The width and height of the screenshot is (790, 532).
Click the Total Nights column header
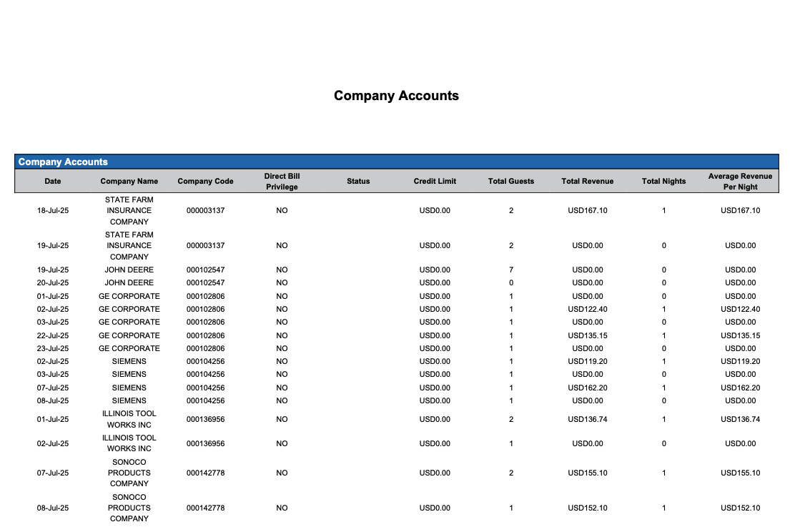663,182
